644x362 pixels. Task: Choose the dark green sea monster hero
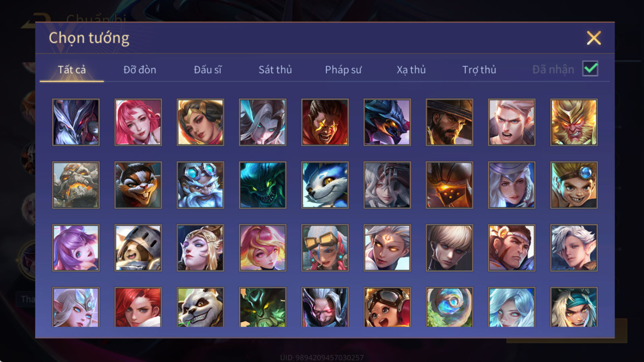point(262,185)
